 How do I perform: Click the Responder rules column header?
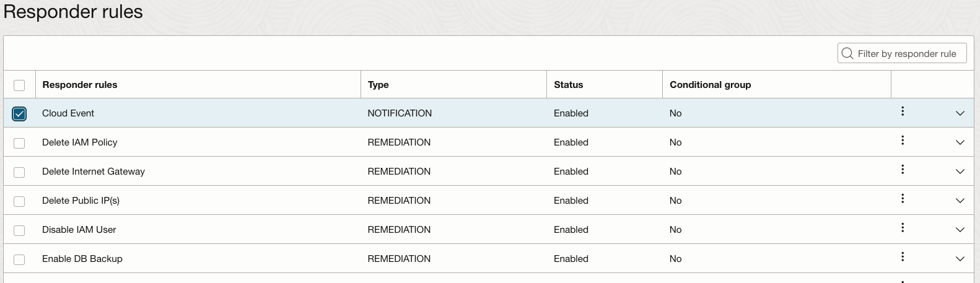[80, 85]
